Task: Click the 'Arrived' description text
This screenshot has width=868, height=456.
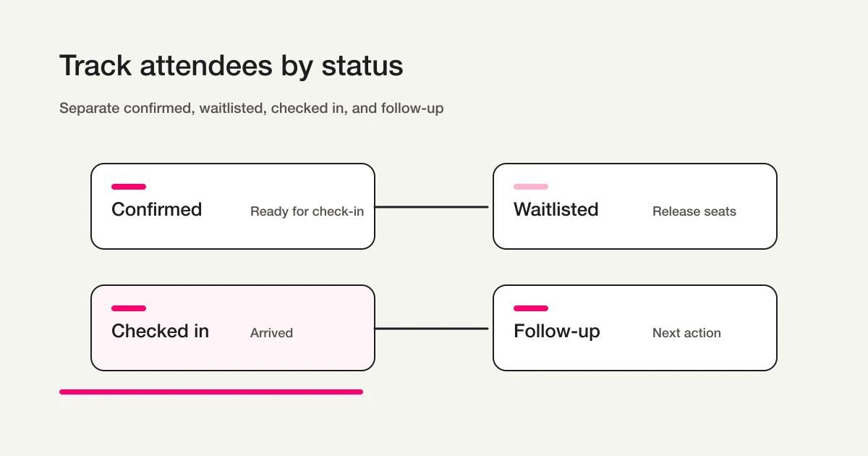Action: pos(271,333)
